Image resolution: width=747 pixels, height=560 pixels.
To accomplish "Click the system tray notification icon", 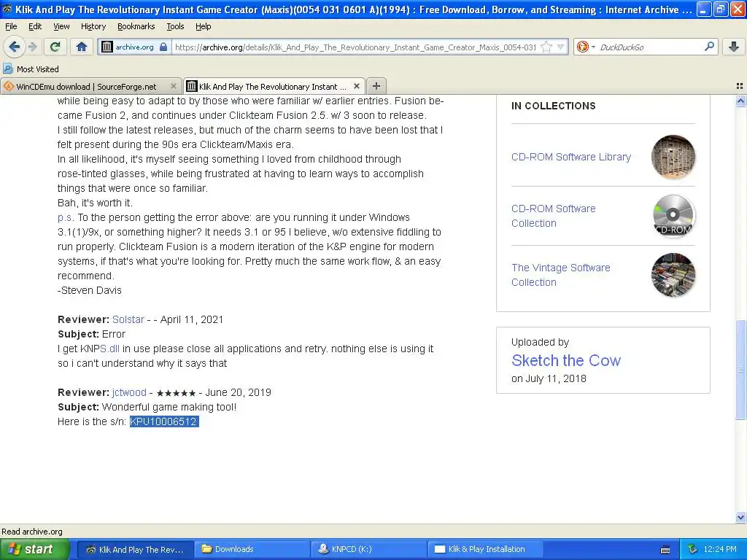I will [x=692, y=549].
